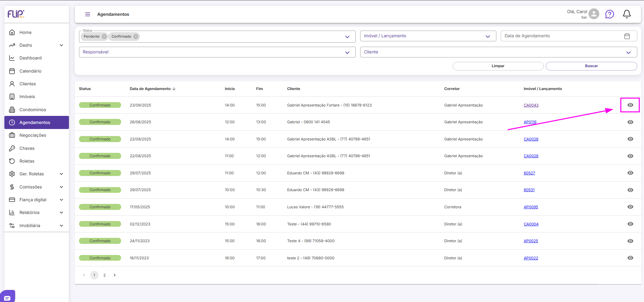Go to Home in sidebar

coord(36,33)
